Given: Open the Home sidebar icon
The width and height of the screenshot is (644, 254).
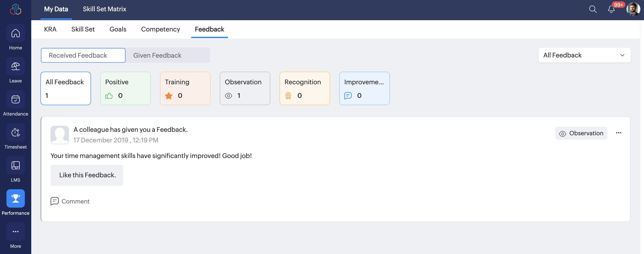Looking at the screenshot, I should (15, 34).
